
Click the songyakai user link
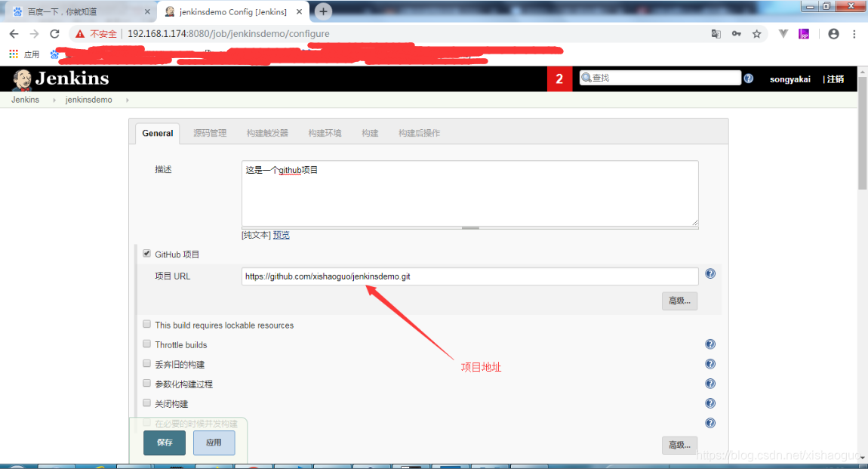[x=790, y=79]
